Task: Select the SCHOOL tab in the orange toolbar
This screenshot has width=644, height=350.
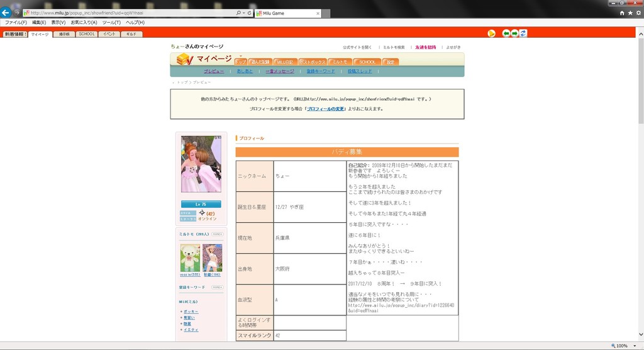Action: tap(86, 34)
